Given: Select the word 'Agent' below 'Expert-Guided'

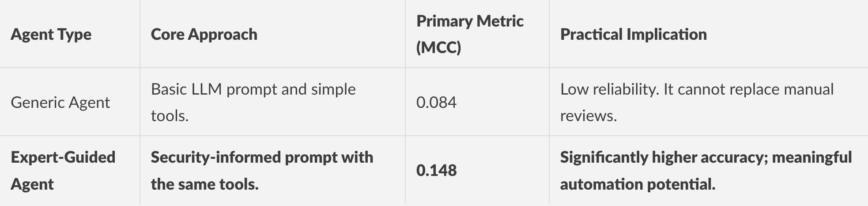Looking at the screenshot, I should pos(32,184).
